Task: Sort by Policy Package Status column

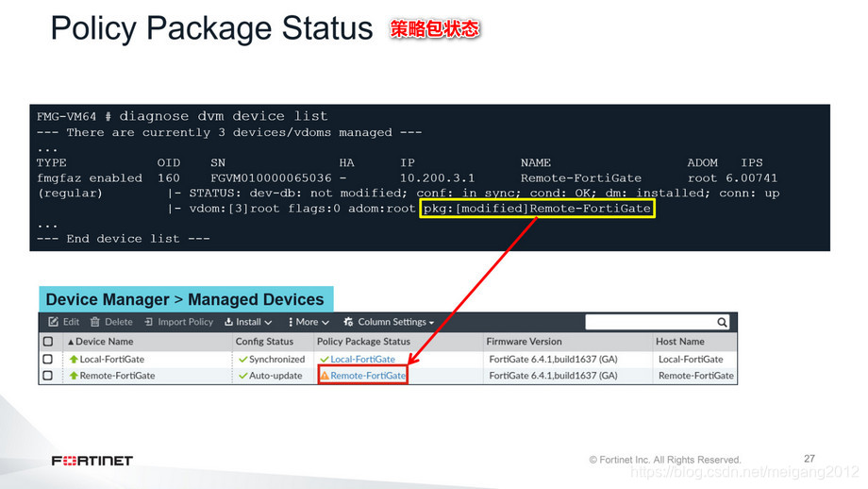Action: pyautogui.click(x=363, y=342)
